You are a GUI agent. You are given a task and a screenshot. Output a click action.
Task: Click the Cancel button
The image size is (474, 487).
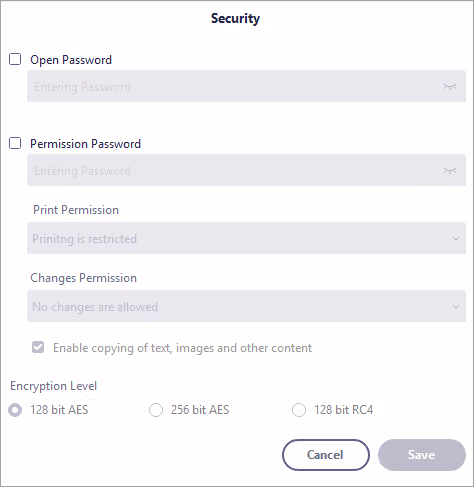coord(326,455)
